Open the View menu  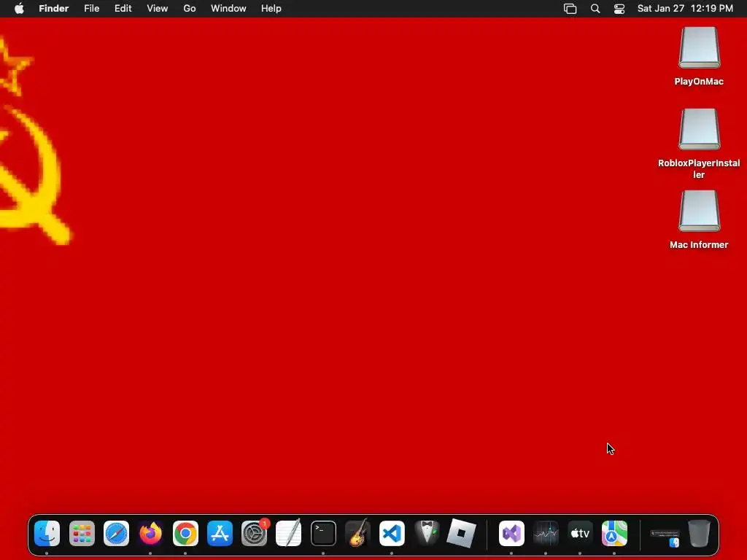[158, 9]
